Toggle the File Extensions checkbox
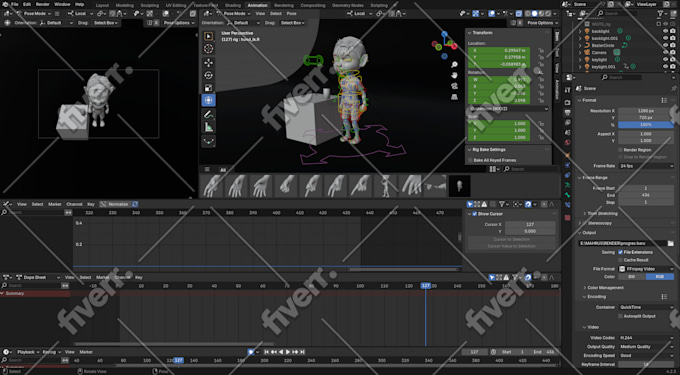Viewport: 680px width, 375px height. 620,252
